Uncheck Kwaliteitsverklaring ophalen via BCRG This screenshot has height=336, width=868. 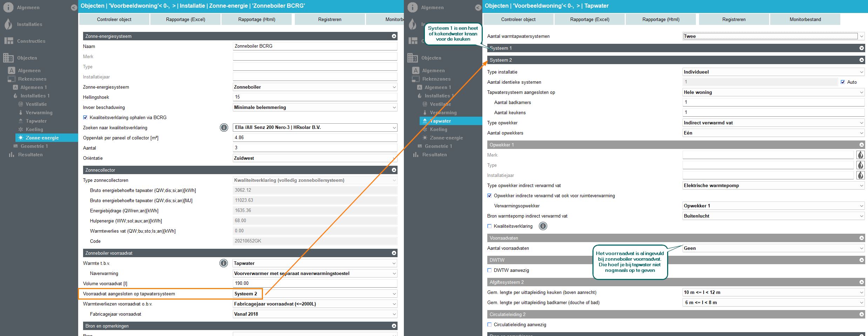(x=85, y=118)
